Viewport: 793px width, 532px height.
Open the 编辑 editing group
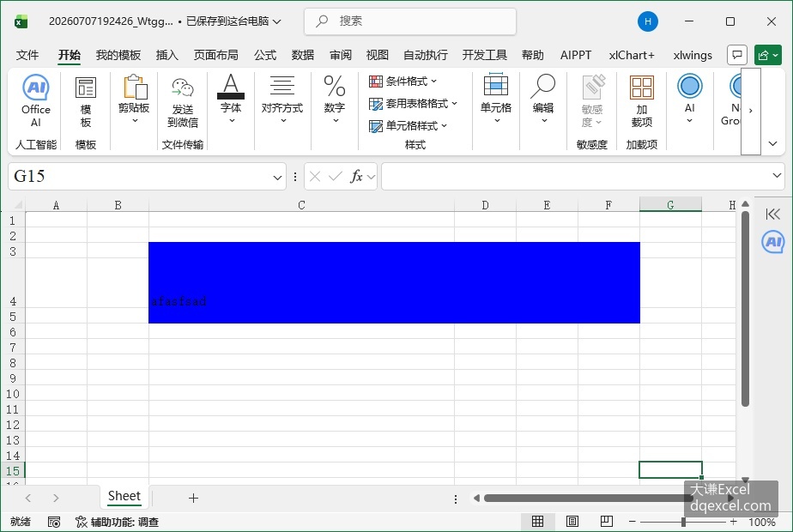coord(543,100)
